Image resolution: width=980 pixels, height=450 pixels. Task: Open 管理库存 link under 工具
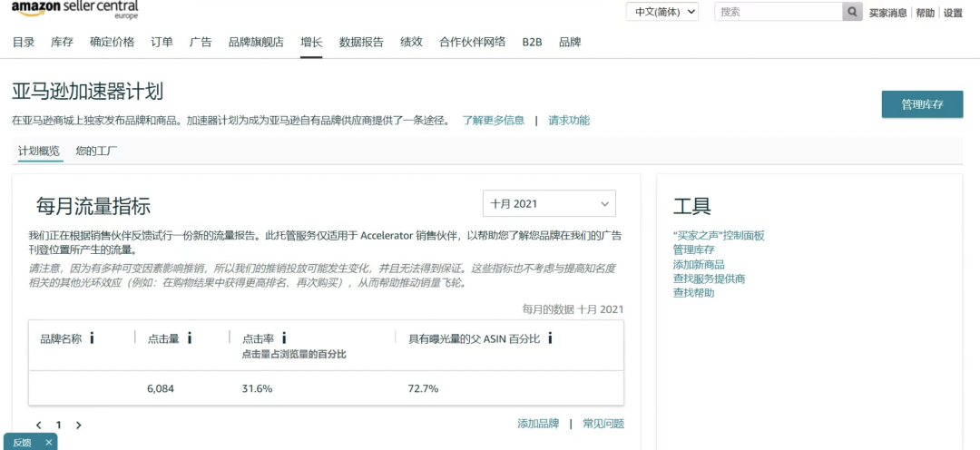pyautogui.click(x=694, y=250)
